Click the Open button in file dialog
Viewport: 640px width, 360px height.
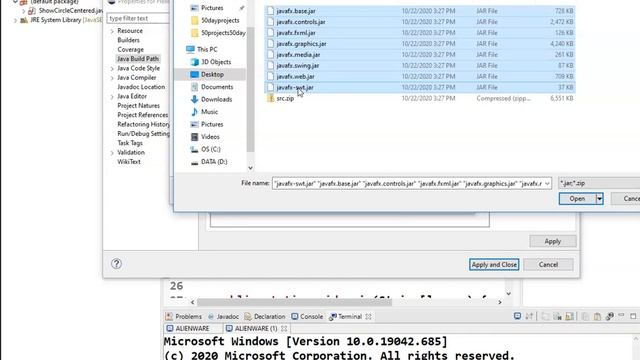tap(577, 199)
